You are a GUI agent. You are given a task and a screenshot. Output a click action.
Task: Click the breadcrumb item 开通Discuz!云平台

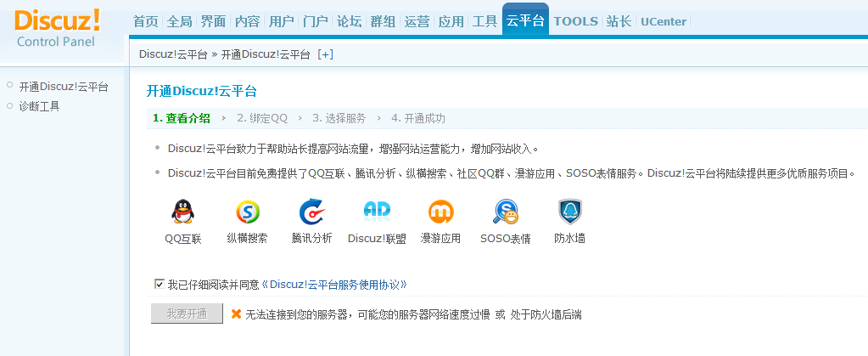pos(266,54)
